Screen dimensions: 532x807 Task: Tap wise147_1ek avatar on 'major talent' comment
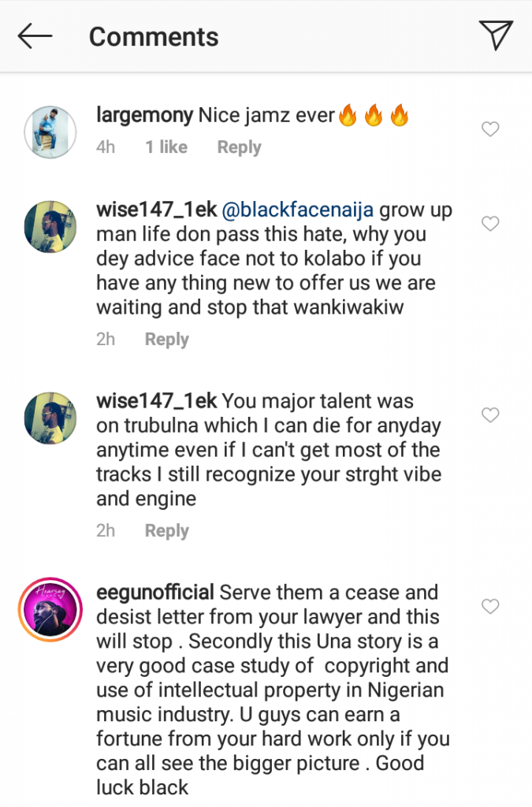point(50,418)
